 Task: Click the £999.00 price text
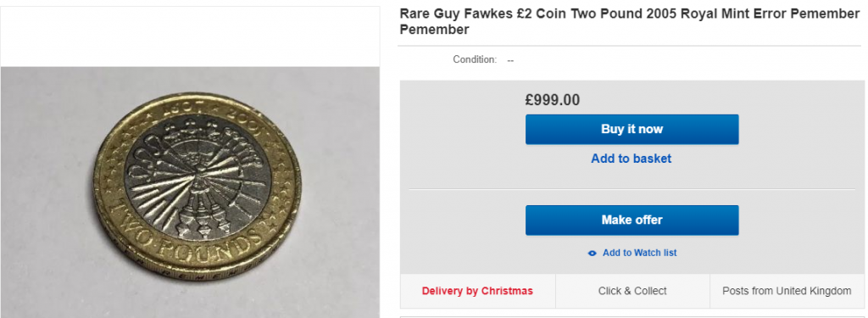pos(553,100)
